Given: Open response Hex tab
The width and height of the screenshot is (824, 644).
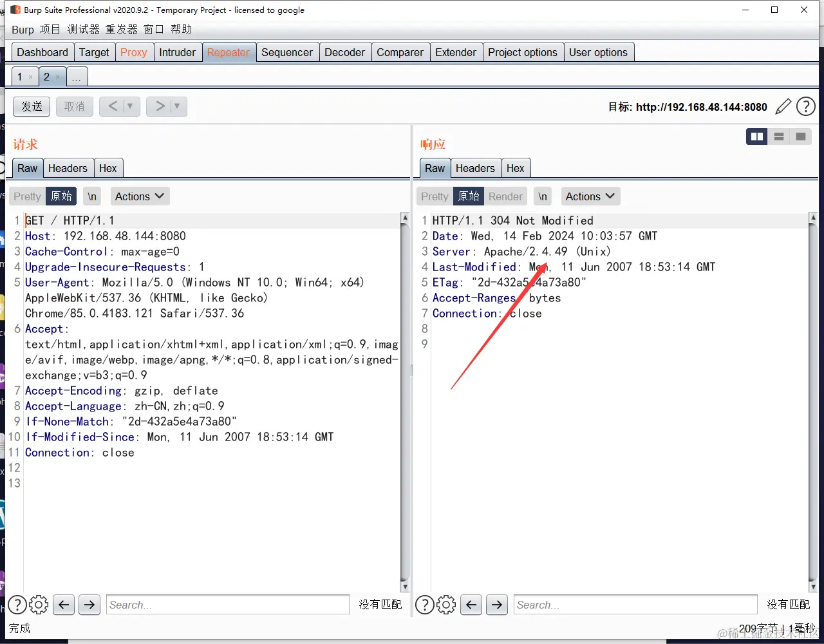Looking at the screenshot, I should coord(516,168).
